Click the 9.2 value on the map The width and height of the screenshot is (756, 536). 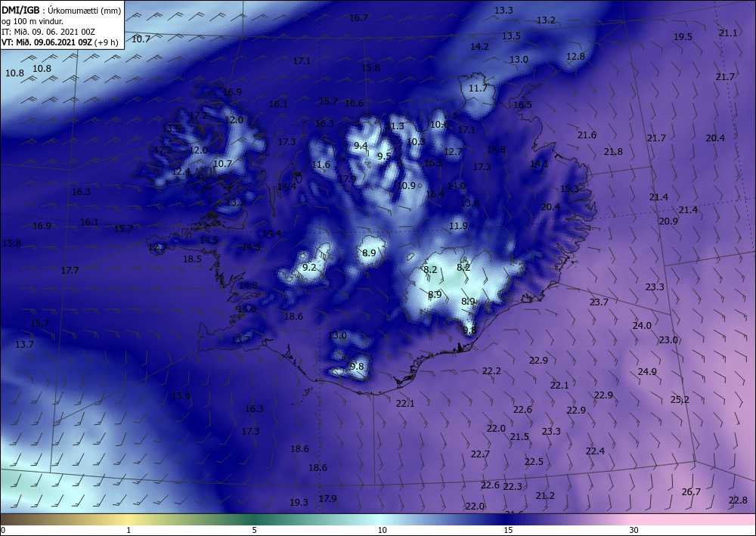[309, 267]
